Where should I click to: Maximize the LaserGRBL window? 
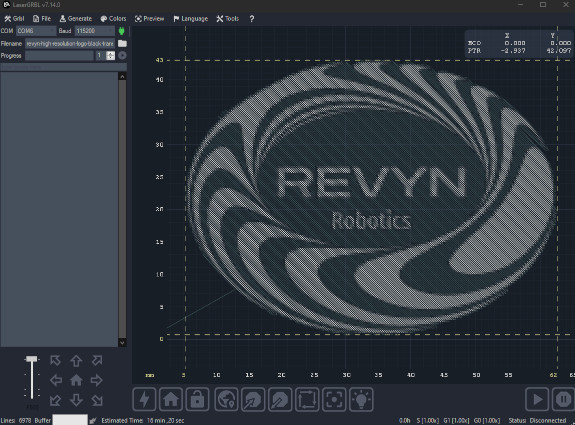543,5
